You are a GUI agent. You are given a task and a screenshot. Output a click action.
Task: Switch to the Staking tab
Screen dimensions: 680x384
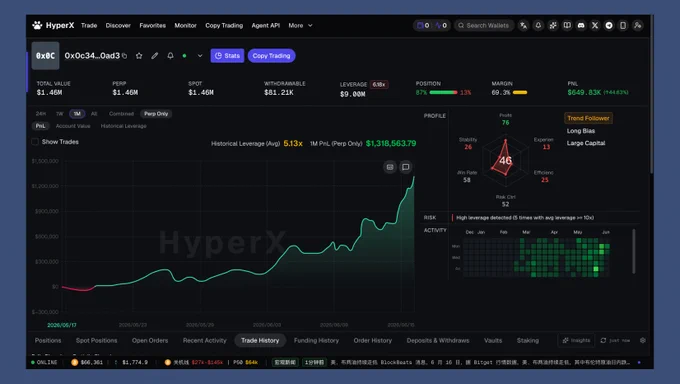pyautogui.click(x=527, y=341)
